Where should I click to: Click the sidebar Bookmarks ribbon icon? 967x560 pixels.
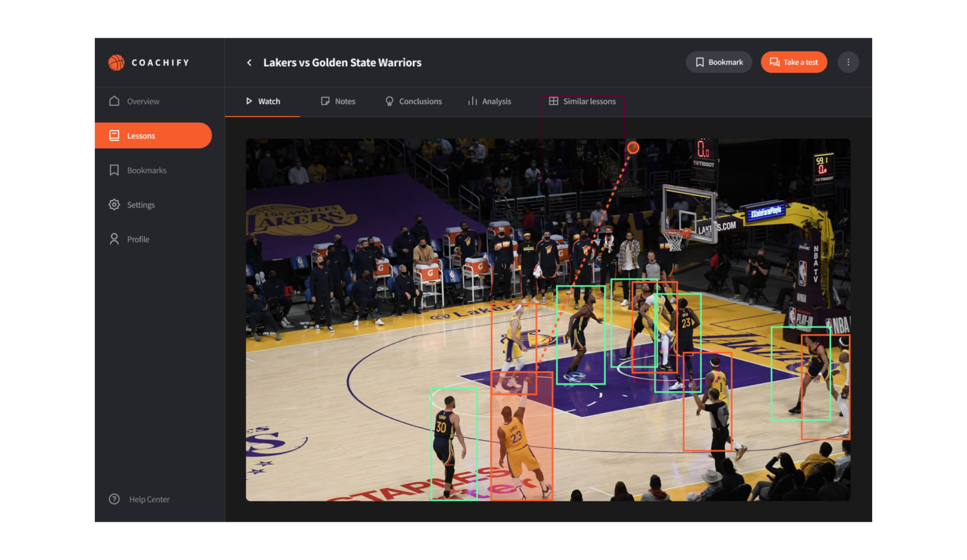114,170
